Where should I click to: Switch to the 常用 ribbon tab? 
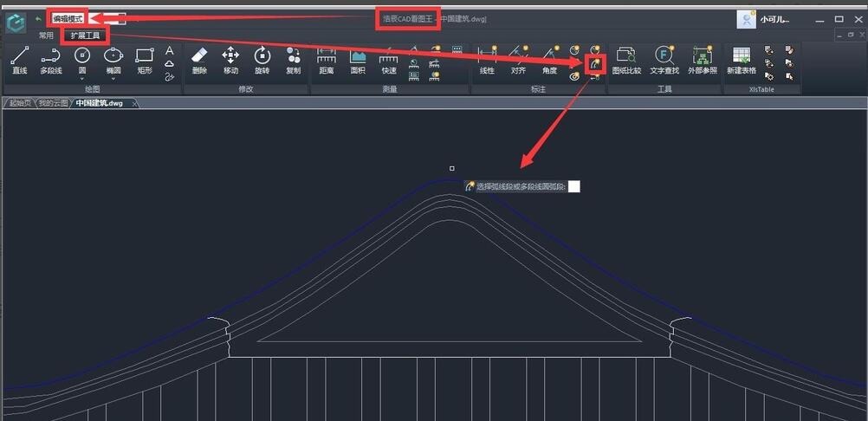[46, 36]
